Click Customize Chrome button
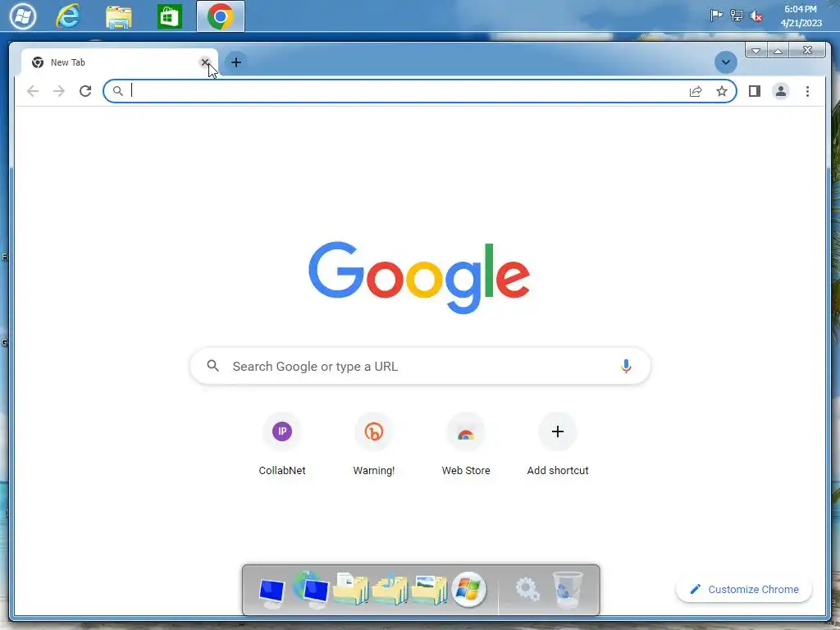This screenshot has width=840, height=630. [x=745, y=589]
